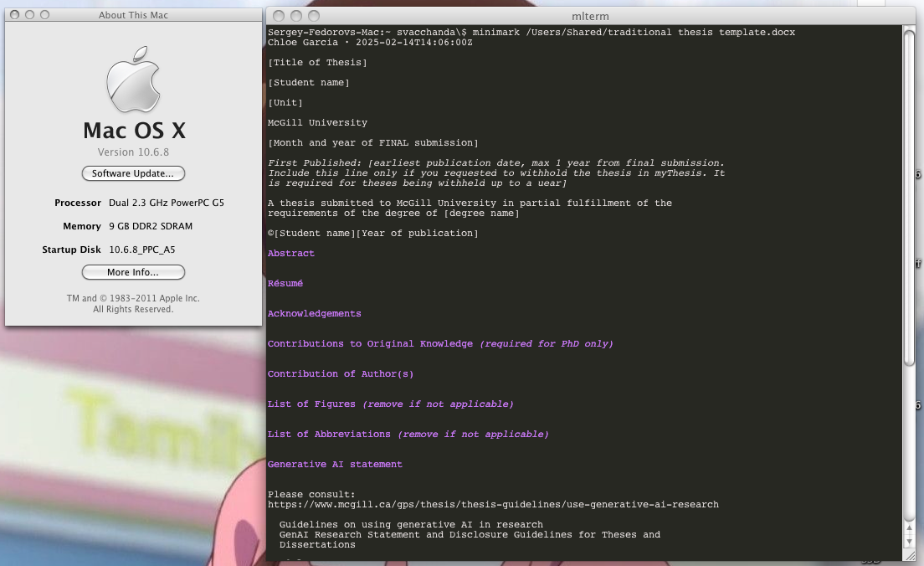Click the Software Update... button
The width and height of the screenshot is (924, 566).
(x=133, y=173)
